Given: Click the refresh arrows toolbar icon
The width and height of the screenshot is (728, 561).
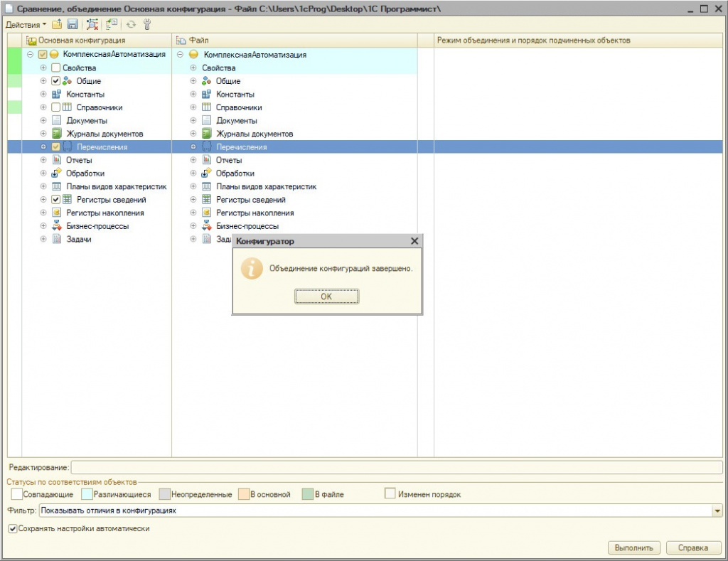Looking at the screenshot, I should pyautogui.click(x=132, y=25).
